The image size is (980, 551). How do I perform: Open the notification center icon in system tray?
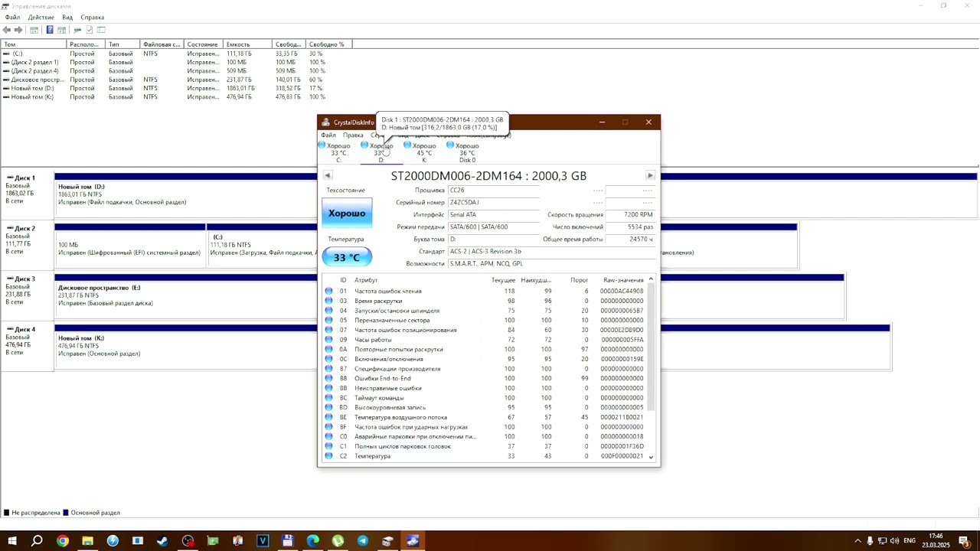tap(963, 541)
